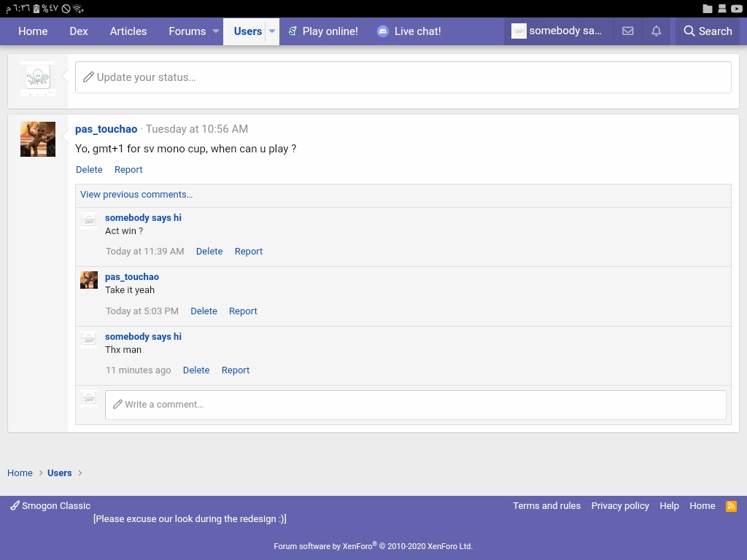747x560 pixels.
Task: Open the somebody says hi account menu
Action: pos(557,31)
